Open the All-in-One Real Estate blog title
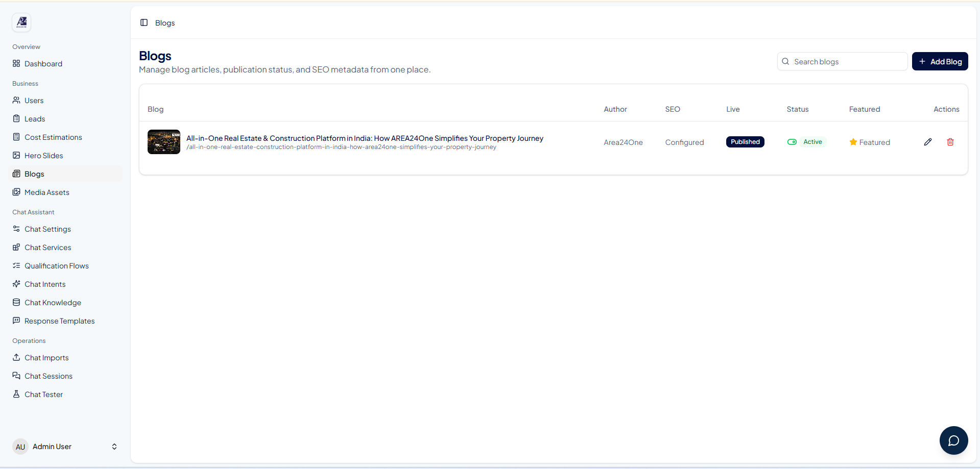 pos(365,138)
